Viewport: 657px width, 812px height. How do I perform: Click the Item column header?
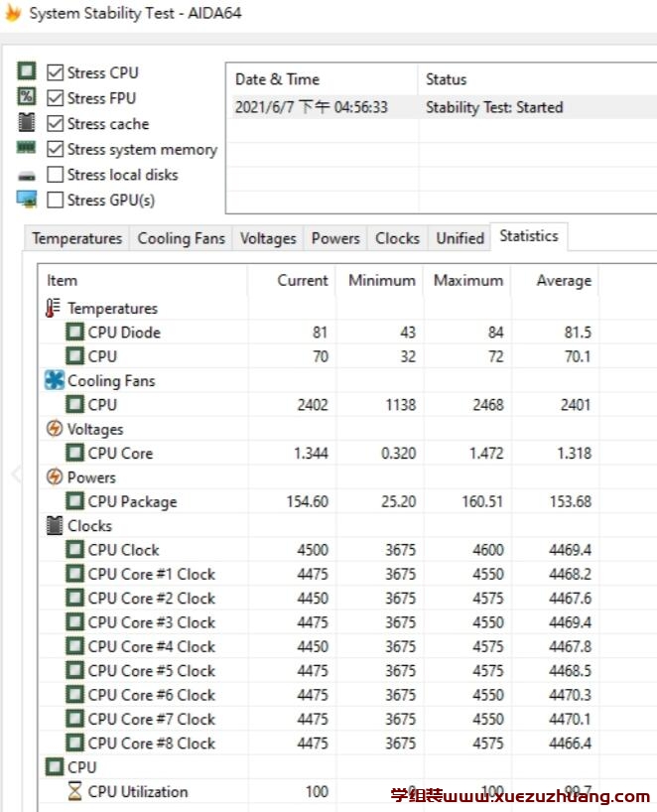144,280
